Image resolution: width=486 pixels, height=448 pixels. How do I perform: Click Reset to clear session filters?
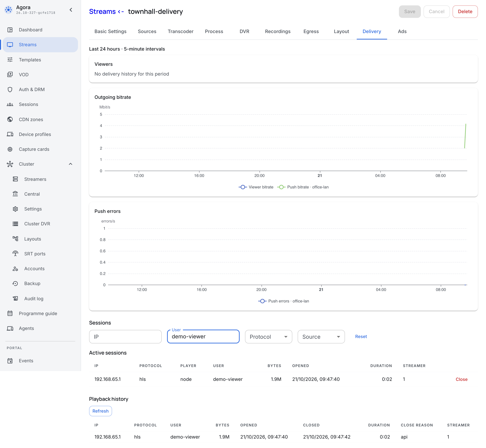pos(361,337)
